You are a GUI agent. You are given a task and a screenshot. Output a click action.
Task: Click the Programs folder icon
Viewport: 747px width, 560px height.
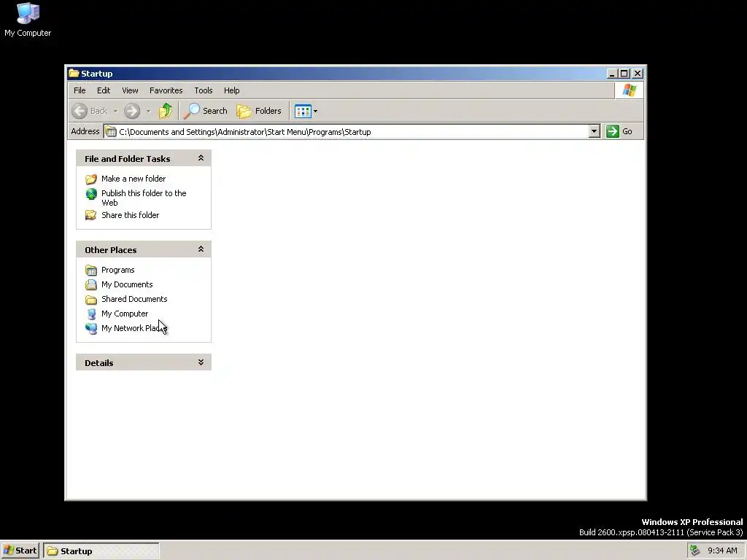tap(91, 271)
